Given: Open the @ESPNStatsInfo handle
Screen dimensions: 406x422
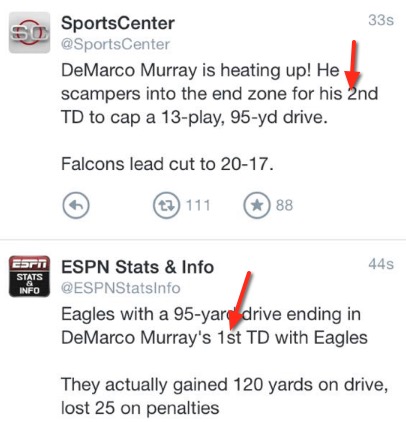Looking at the screenshot, I should 121,288.
